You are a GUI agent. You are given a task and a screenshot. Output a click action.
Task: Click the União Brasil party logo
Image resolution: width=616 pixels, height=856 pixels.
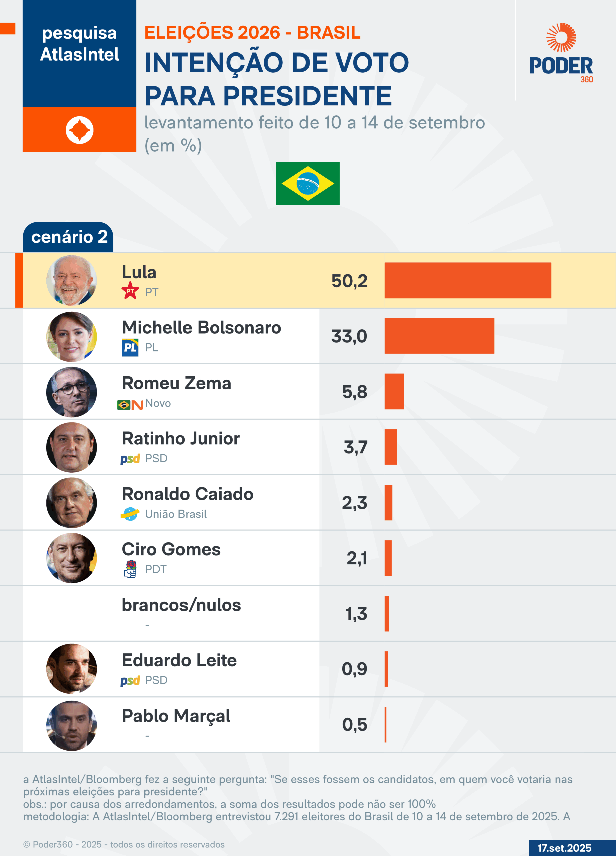coord(130,514)
